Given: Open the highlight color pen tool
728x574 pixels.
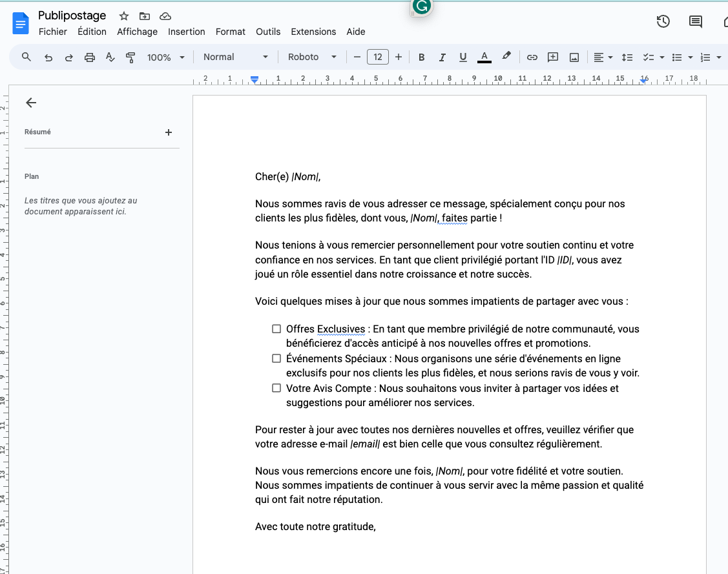Looking at the screenshot, I should [506, 56].
